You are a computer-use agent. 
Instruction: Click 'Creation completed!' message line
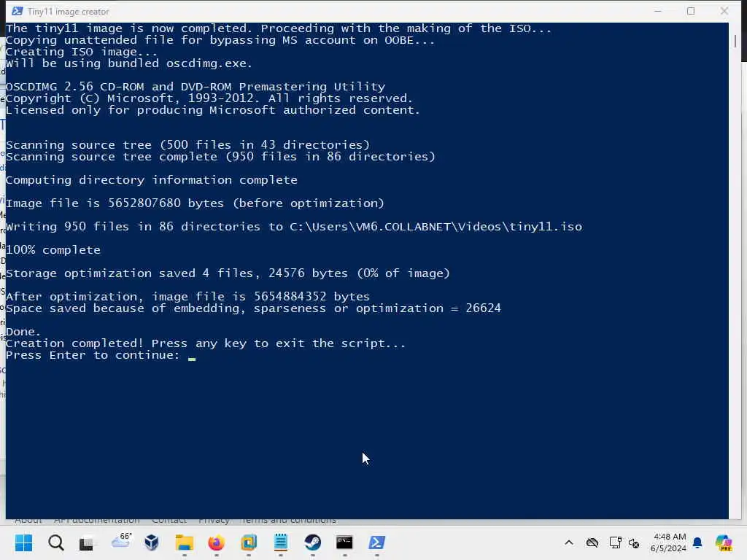click(x=205, y=343)
